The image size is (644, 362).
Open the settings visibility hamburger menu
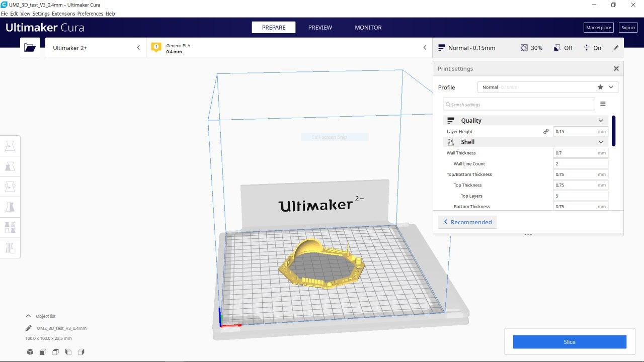click(x=603, y=104)
